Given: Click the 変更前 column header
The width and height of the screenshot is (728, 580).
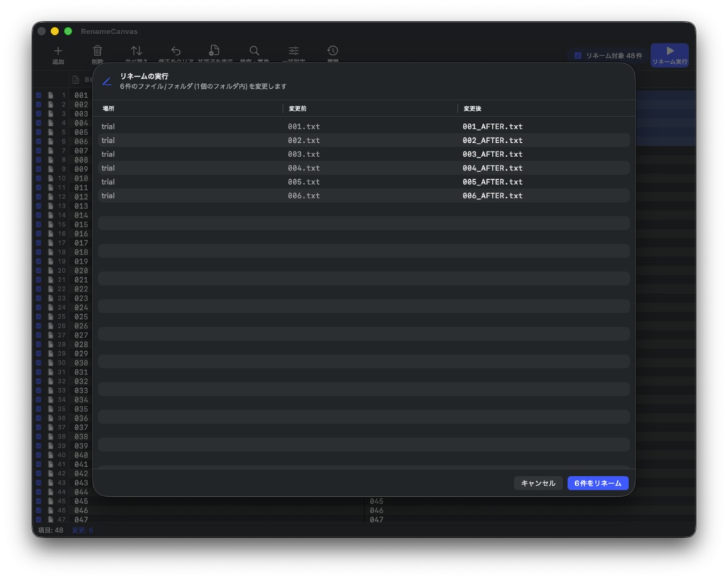Looking at the screenshot, I should pyautogui.click(x=298, y=109).
